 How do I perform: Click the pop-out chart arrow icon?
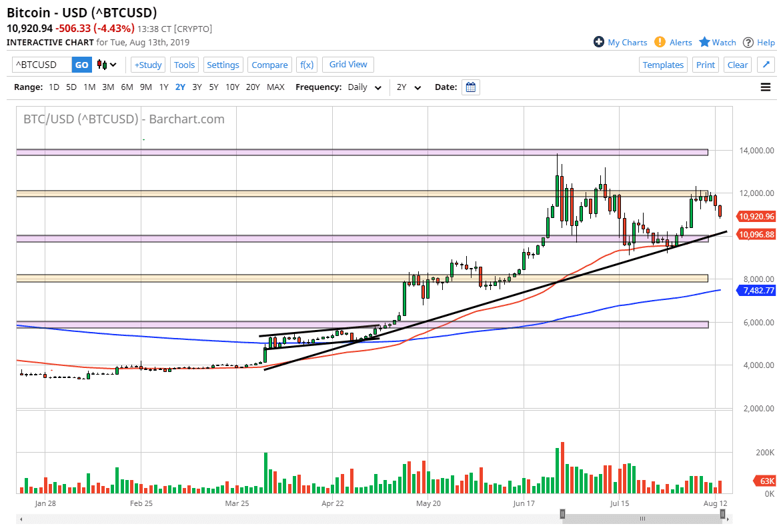pos(765,64)
